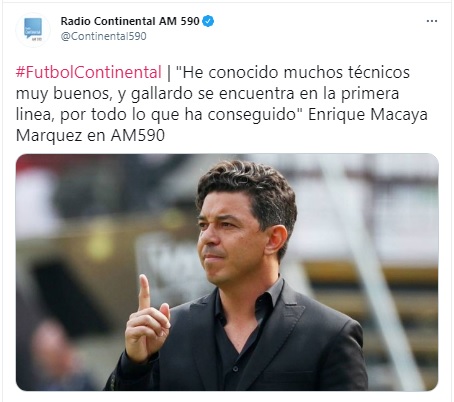
Task: Click the phrase "primera" in the tweet
Action: pos(370,94)
